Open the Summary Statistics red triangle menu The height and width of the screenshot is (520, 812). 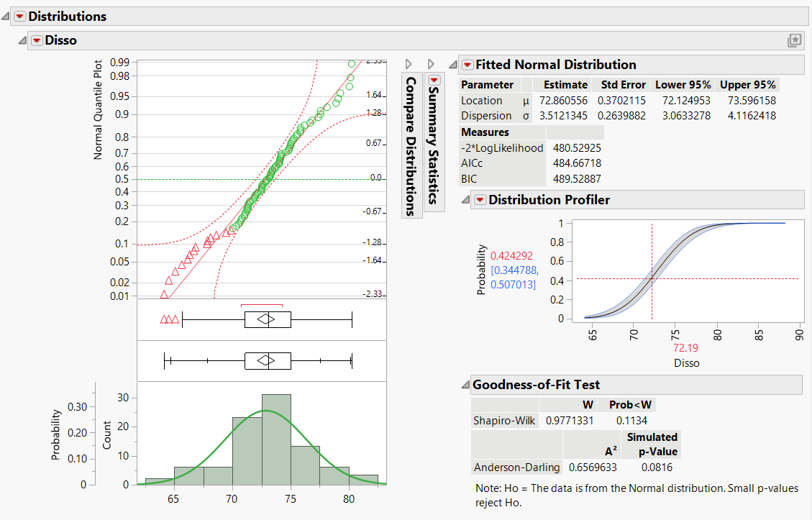(x=434, y=78)
